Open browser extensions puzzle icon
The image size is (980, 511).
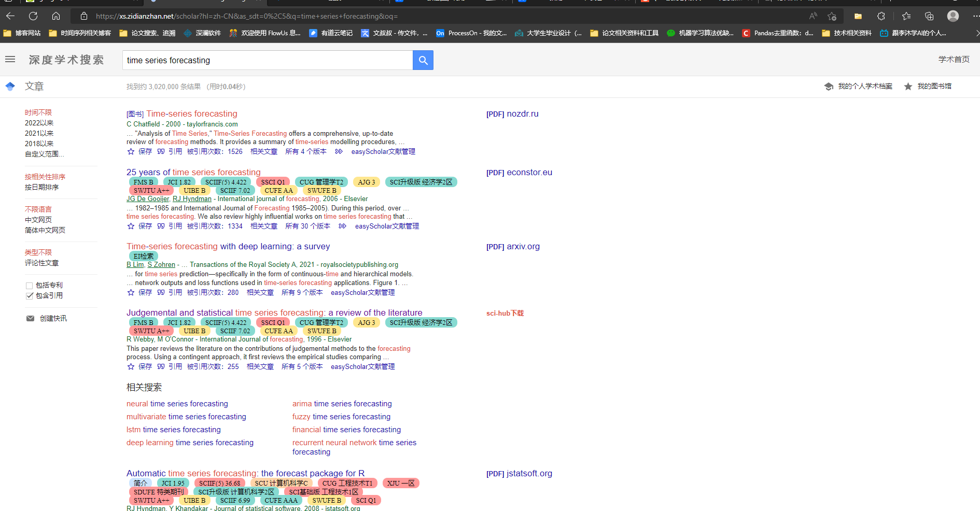pos(881,16)
